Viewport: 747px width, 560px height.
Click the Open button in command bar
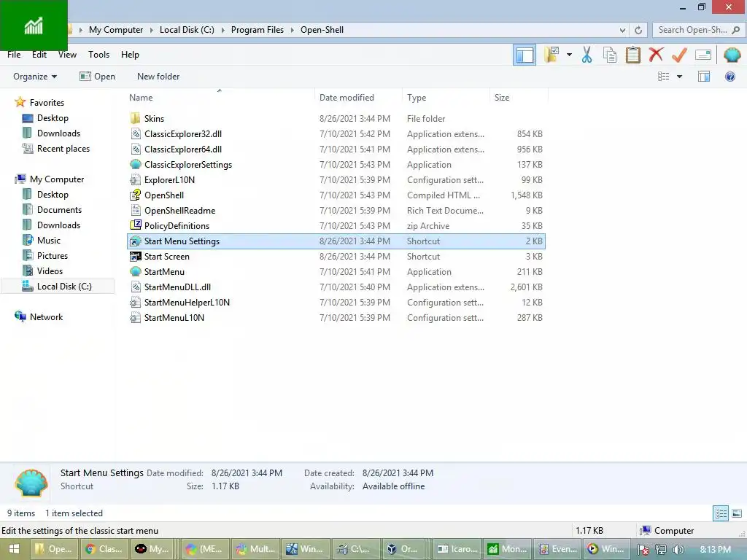click(97, 76)
